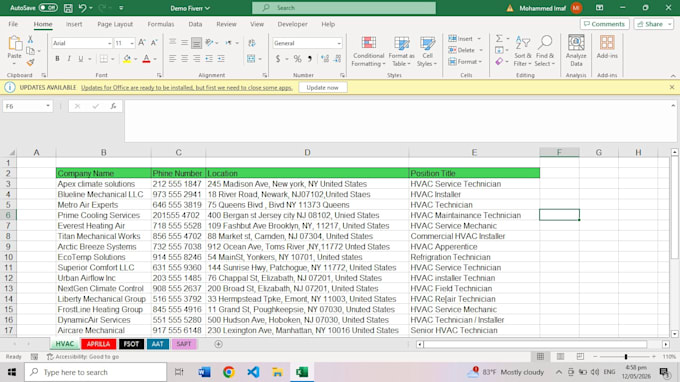Open Cell Styles gallery

427,51
